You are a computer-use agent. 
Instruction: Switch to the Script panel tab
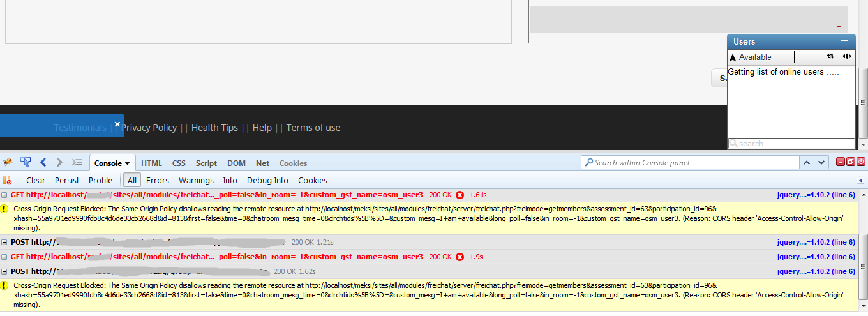[x=206, y=163]
